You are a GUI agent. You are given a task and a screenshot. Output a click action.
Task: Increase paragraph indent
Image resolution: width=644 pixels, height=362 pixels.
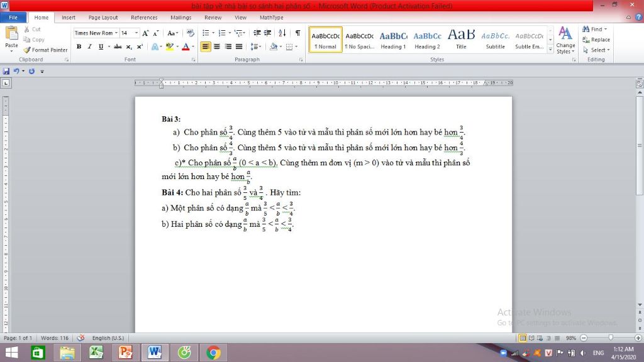(x=267, y=33)
